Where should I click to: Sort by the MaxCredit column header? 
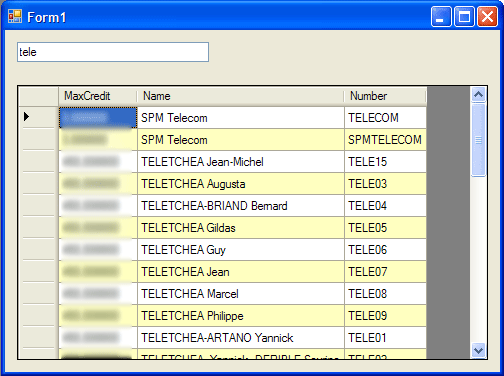click(x=98, y=96)
